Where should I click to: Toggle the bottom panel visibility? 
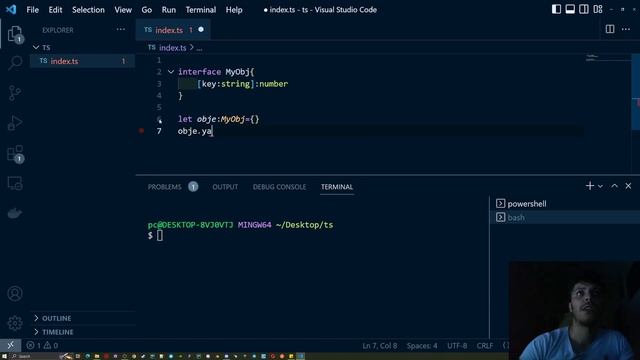click(x=570, y=9)
